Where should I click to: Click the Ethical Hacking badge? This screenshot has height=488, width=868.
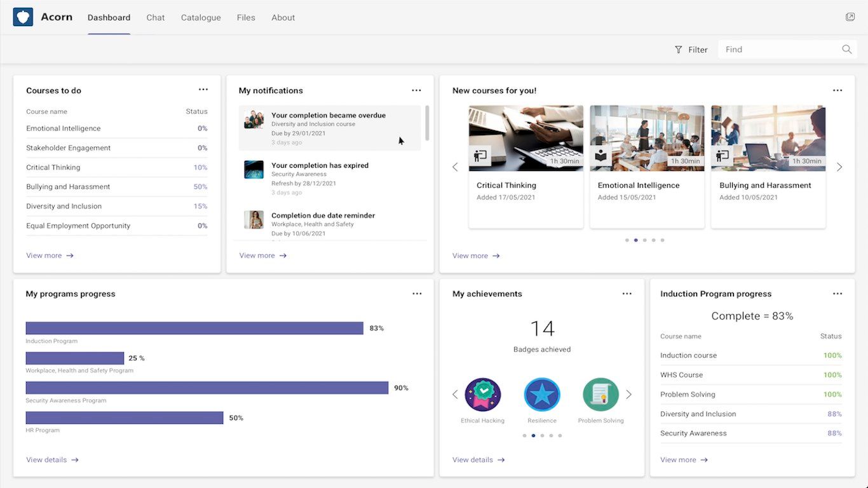coord(483,395)
